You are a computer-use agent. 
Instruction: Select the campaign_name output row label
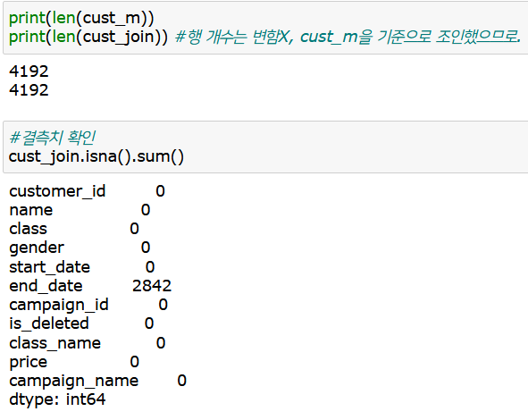[x=74, y=382]
